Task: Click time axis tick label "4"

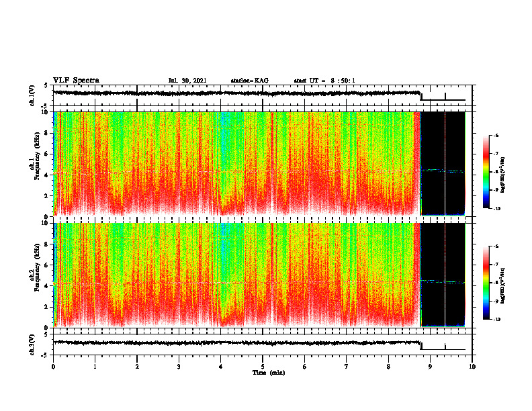Action: pos(221,367)
